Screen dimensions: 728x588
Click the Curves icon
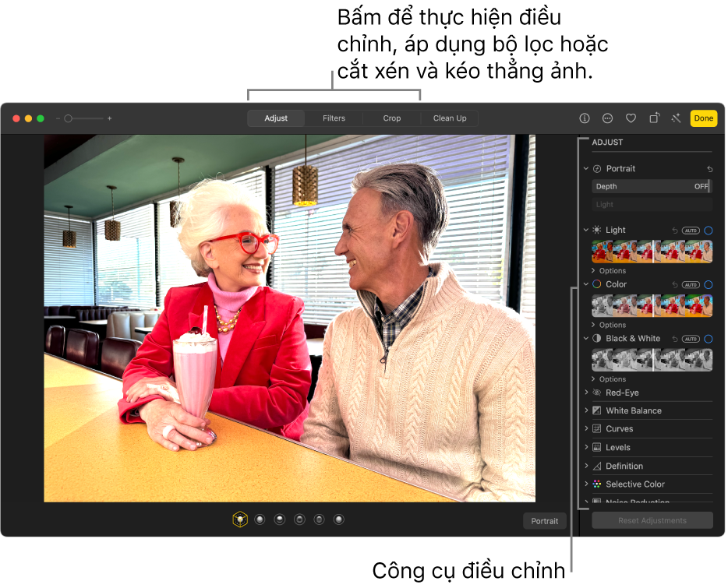[596, 429]
